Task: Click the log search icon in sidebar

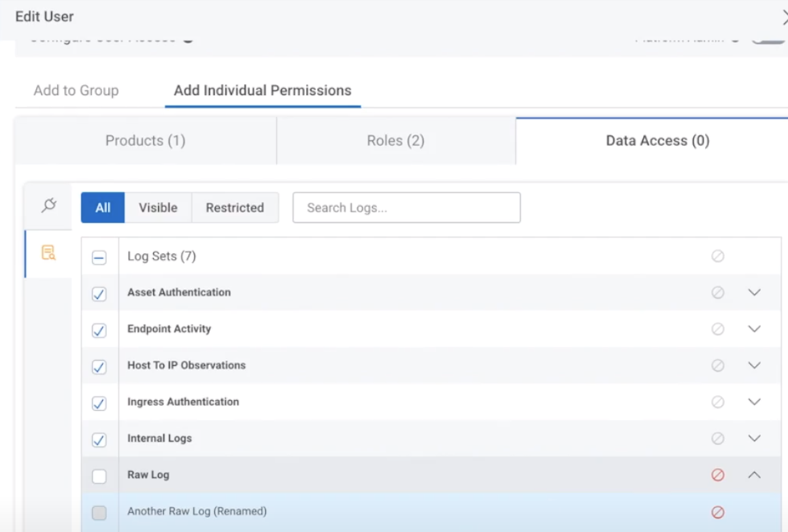Action: tap(48, 253)
